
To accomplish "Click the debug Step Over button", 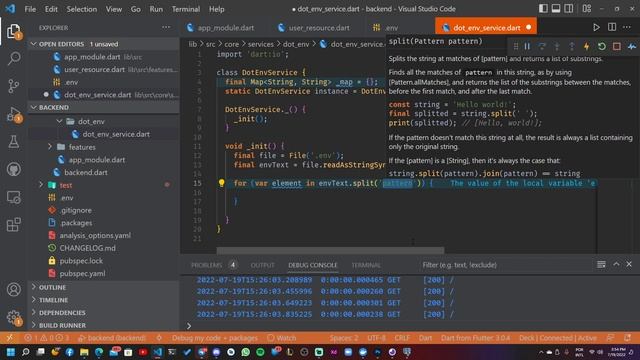I will (542, 47).
